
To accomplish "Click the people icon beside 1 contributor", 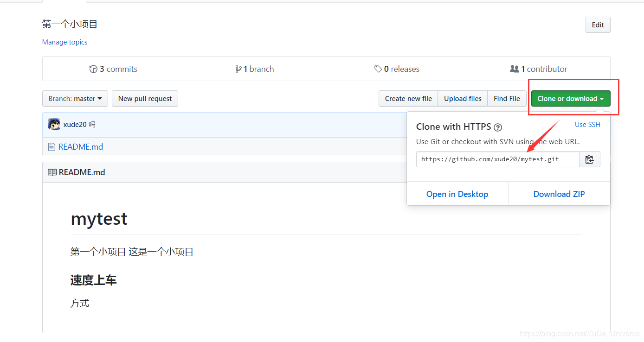I will (514, 69).
